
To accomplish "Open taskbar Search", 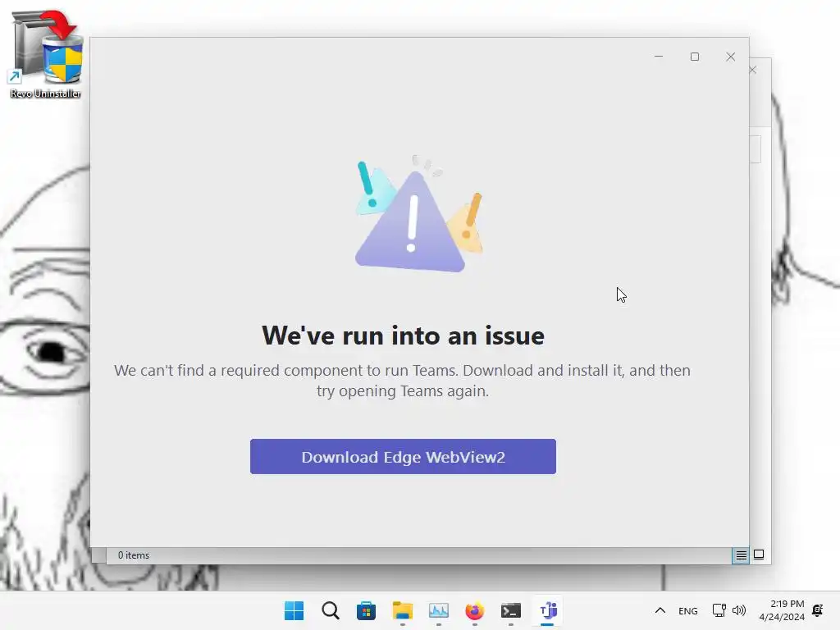I will coord(330,610).
